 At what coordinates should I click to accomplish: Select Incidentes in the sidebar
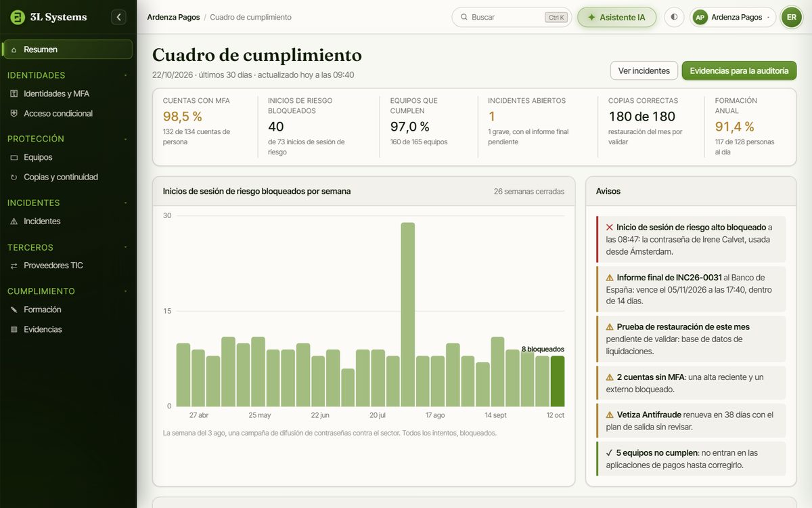pyautogui.click(x=67, y=221)
